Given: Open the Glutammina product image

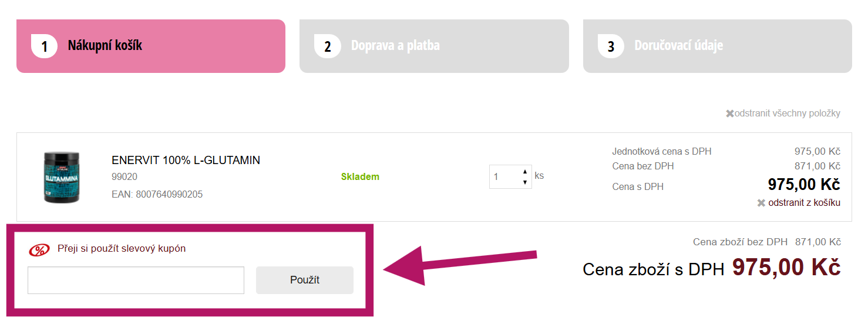Looking at the screenshot, I should click(62, 177).
